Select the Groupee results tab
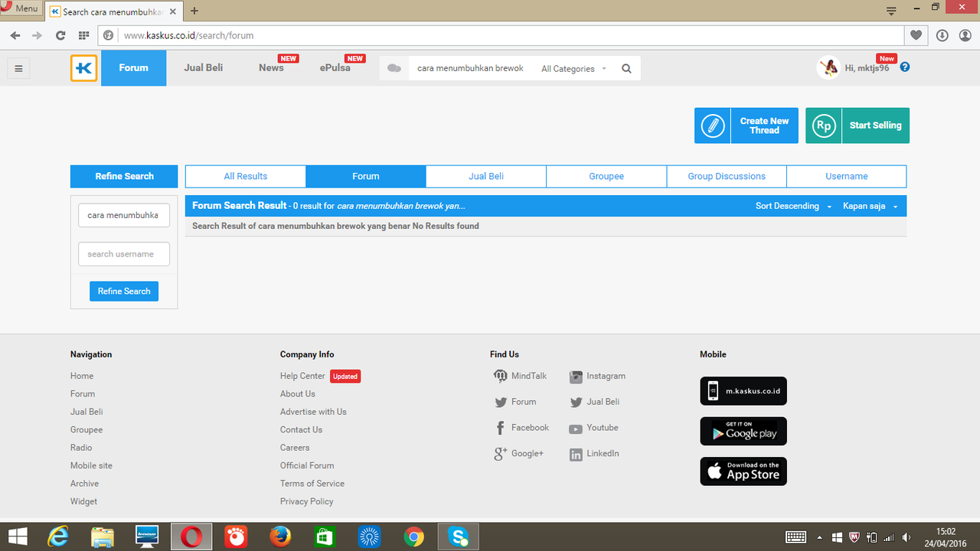 pyautogui.click(x=606, y=176)
